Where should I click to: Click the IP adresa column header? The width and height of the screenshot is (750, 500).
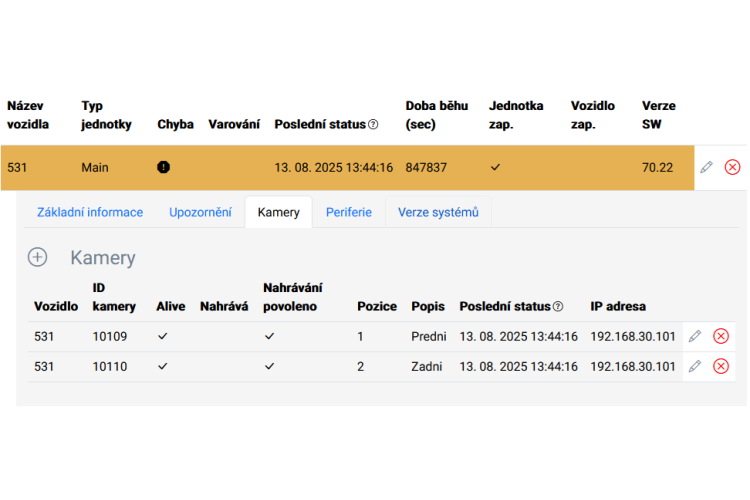tap(618, 307)
